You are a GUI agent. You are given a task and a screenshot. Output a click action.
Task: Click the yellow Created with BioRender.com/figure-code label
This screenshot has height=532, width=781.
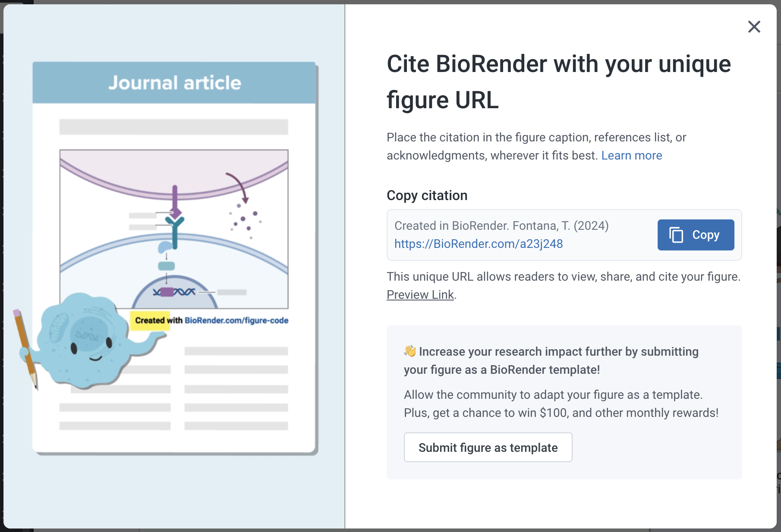(x=209, y=320)
